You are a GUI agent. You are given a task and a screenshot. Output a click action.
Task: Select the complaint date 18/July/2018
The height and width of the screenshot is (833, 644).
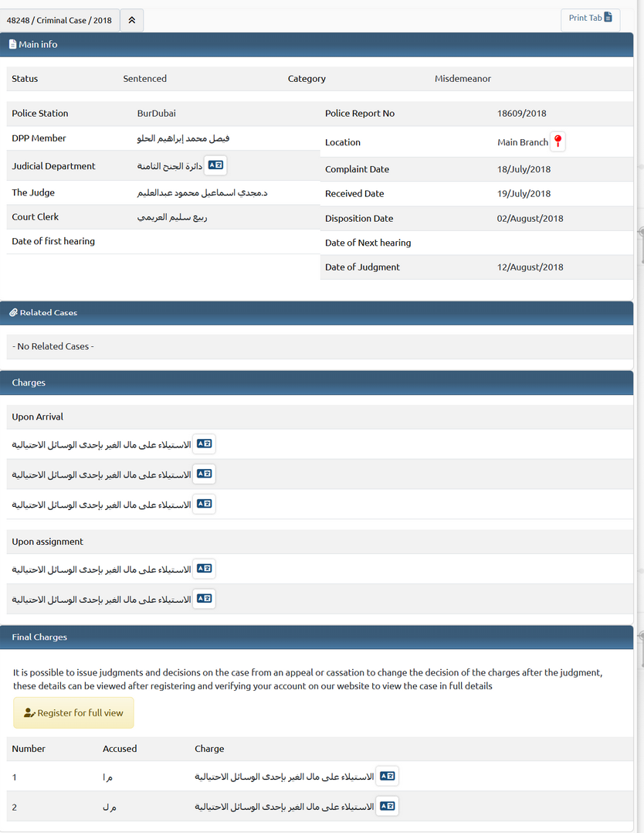pyautogui.click(x=524, y=169)
